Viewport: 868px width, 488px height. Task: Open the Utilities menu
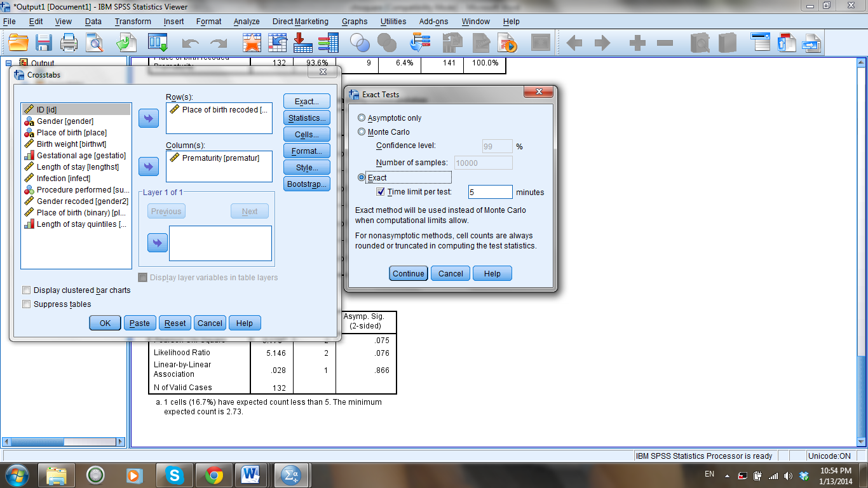click(393, 21)
